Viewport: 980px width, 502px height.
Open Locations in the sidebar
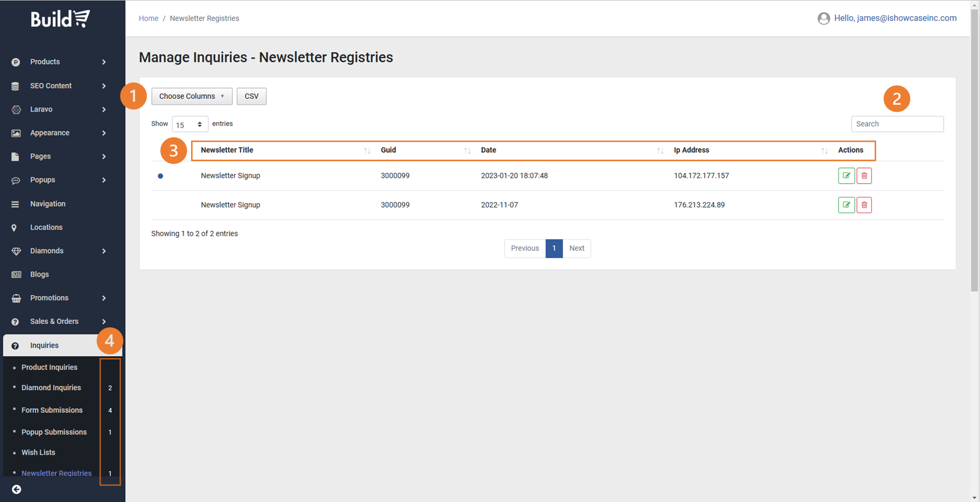(46, 227)
